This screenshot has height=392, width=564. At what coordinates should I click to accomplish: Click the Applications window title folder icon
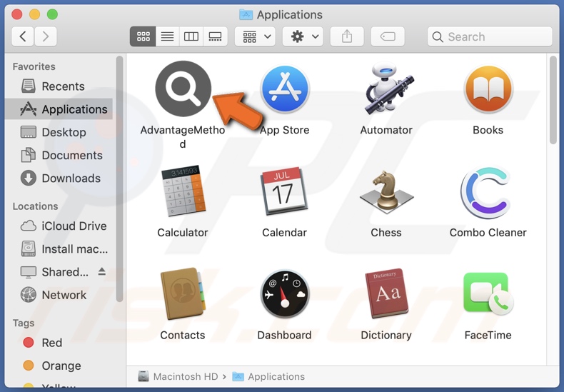pos(246,14)
